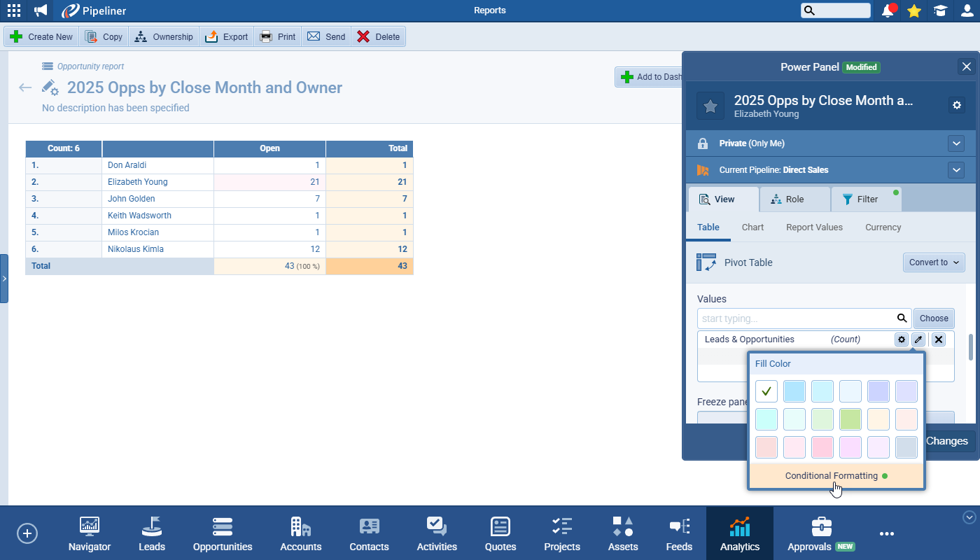
Task: Click the notifications bell icon
Action: pos(888,10)
